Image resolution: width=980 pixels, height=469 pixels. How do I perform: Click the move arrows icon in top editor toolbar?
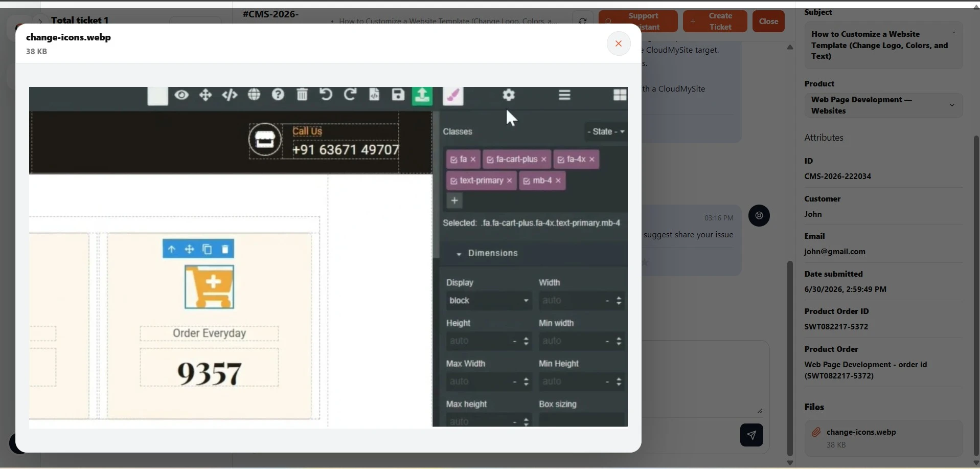click(206, 95)
